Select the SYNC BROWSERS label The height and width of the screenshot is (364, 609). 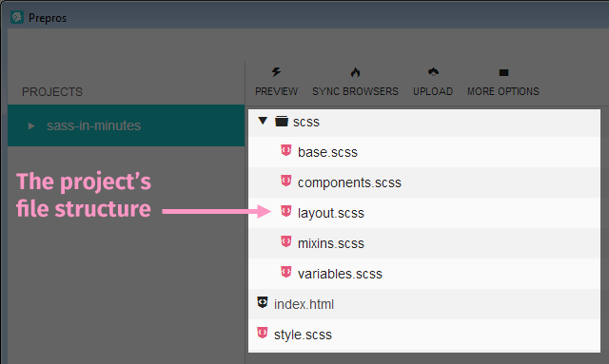pyautogui.click(x=355, y=91)
